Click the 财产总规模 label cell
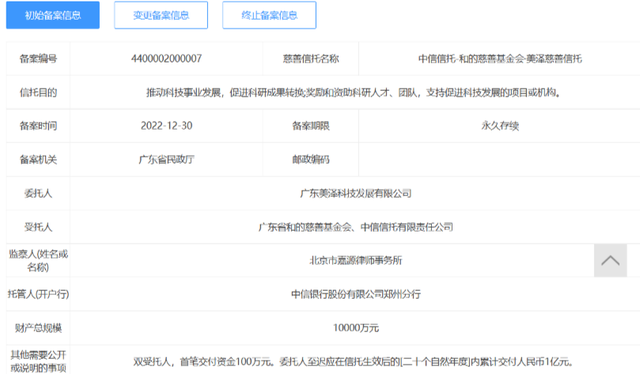 pos(38,328)
